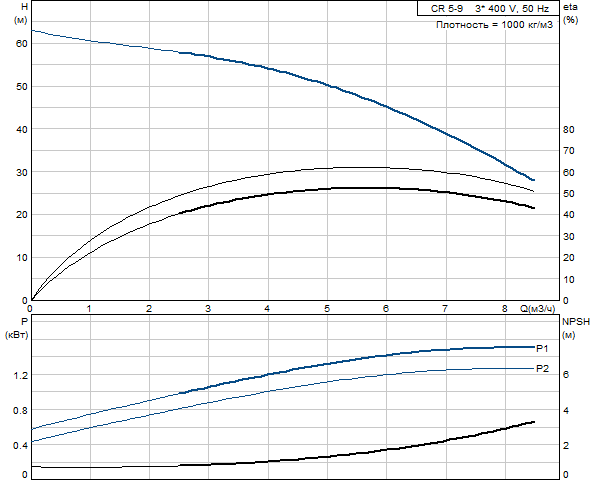This screenshot has width=592, height=480.
Task: Click flow axis tick value 5
Action: click(327, 309)
